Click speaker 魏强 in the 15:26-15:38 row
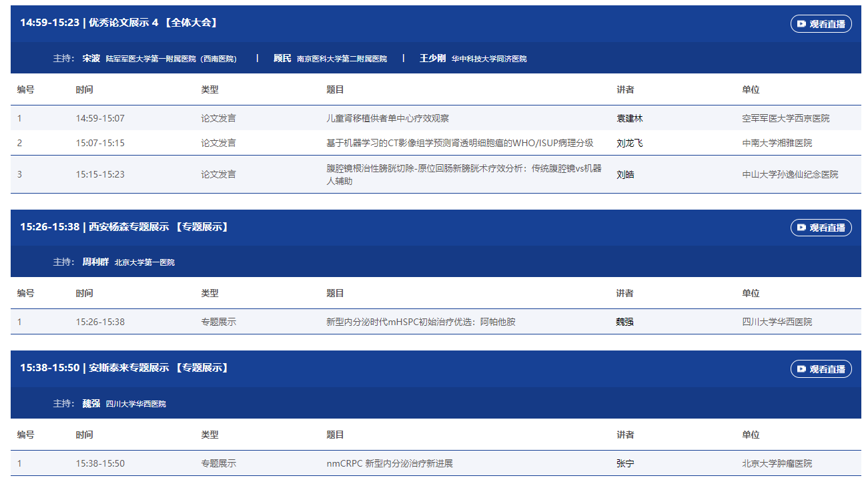The height and width of the screenshot is (484, 868). point(625,322)
